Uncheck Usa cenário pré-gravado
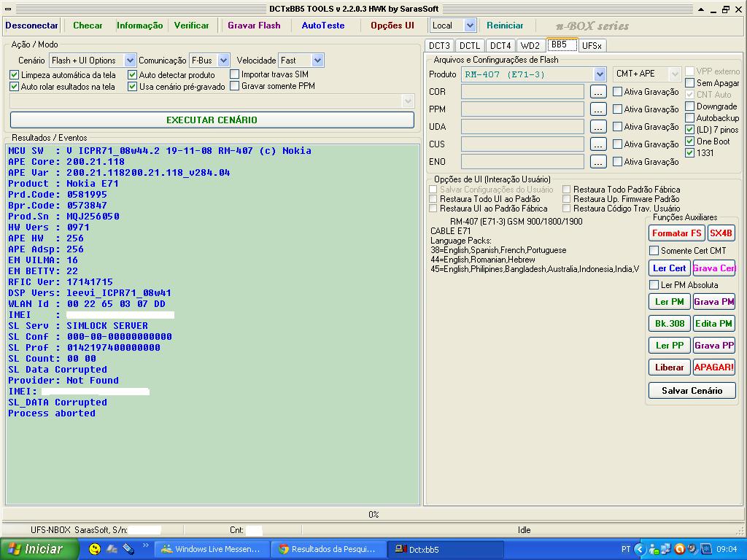The width and height of the screenshot is (747, 560). point(133,87)
